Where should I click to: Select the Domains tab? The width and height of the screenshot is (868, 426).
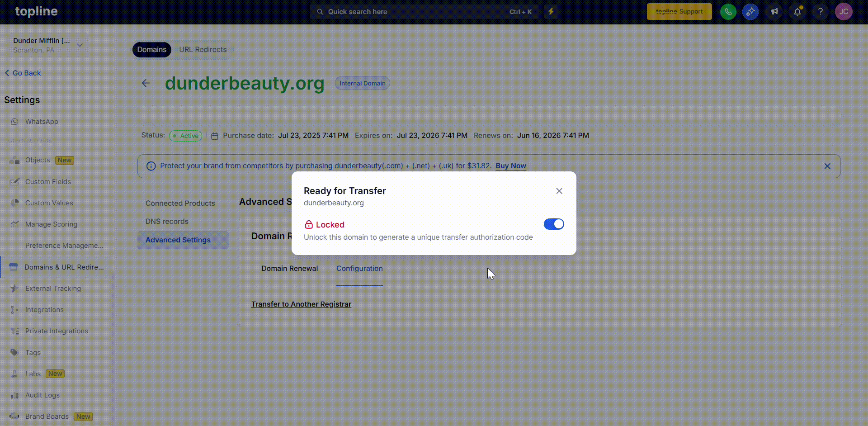(152, 50)
